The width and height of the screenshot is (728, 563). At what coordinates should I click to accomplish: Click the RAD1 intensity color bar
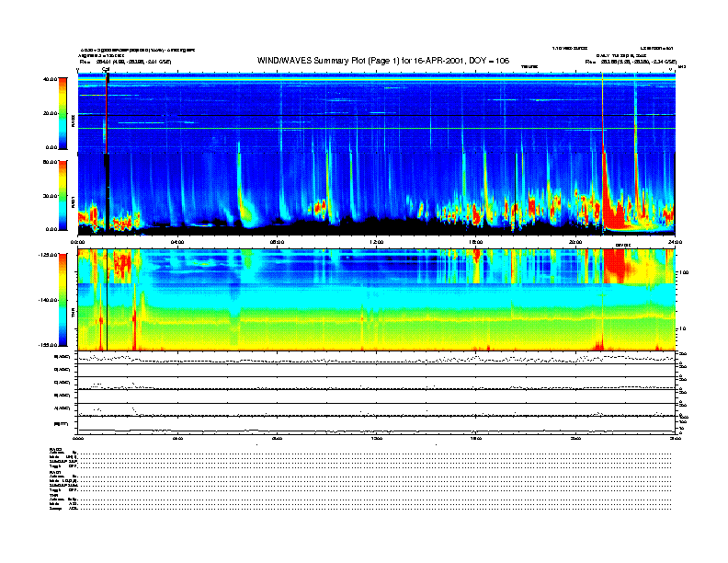click(63, 196)
